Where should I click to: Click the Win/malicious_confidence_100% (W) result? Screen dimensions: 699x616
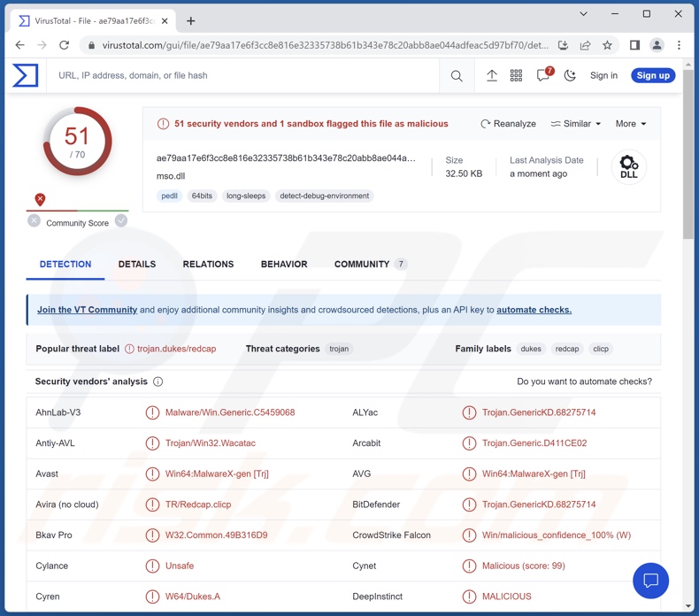tap(557, 535)
